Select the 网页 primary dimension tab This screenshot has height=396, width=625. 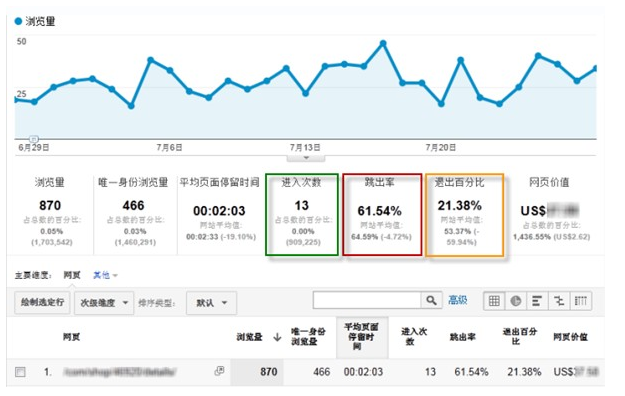(72, 275)
